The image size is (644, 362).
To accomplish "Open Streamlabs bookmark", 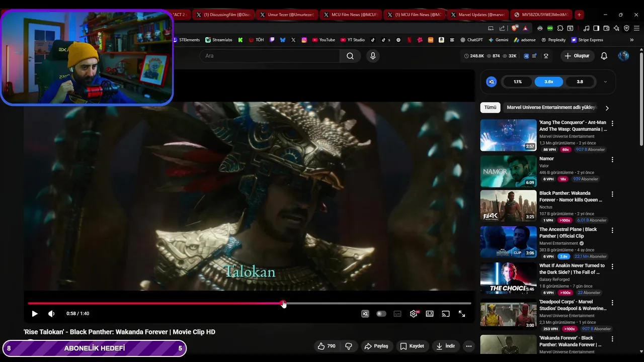I will tap(218, 40).
